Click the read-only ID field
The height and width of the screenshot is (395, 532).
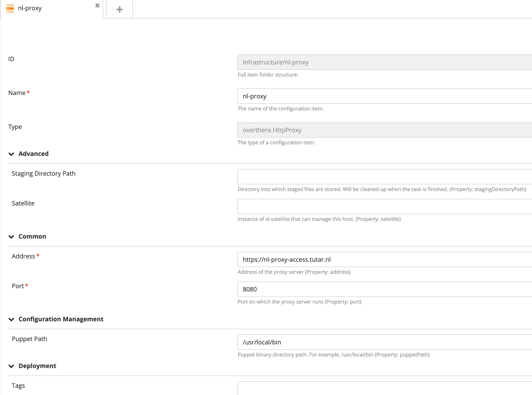pyautogui.click(x=384, y=62)
